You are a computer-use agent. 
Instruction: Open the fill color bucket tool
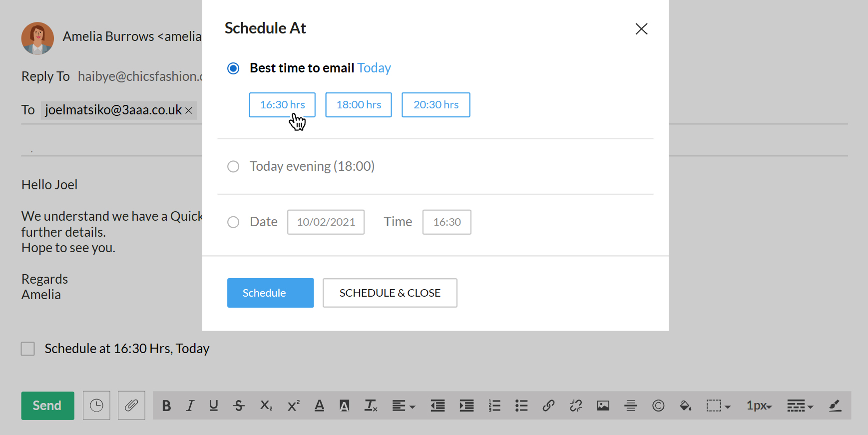[686, 406]
